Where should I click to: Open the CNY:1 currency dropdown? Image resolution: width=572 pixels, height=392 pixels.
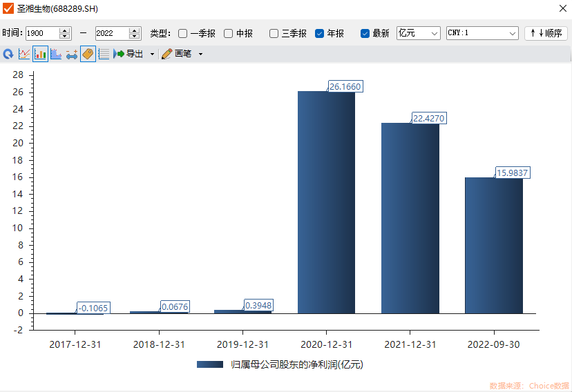(482, 33)
